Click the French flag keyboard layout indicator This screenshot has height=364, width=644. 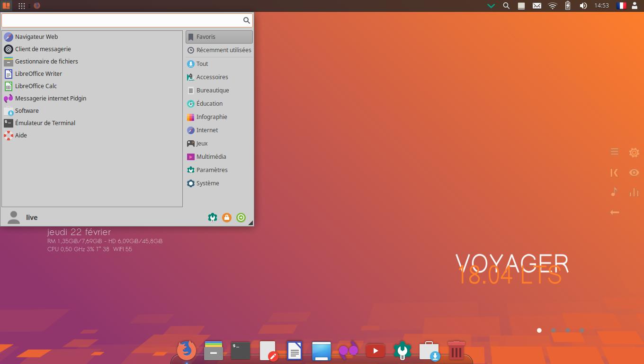coord(621,6)
